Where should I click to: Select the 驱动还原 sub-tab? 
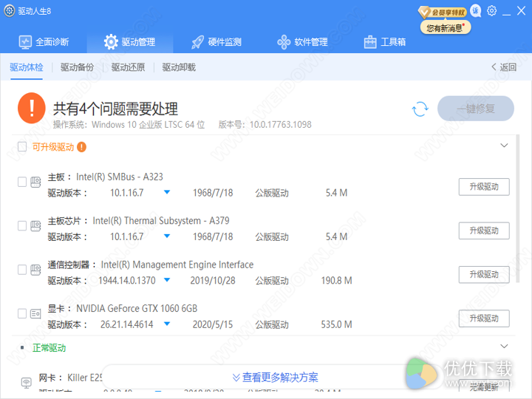pos(128,67)
